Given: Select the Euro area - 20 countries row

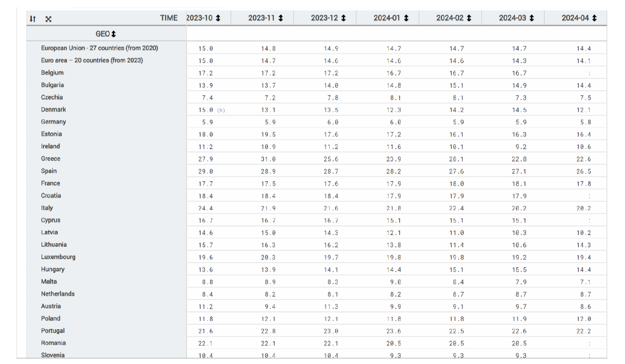Looking at the screenshot, I should [x=92, y=60].
